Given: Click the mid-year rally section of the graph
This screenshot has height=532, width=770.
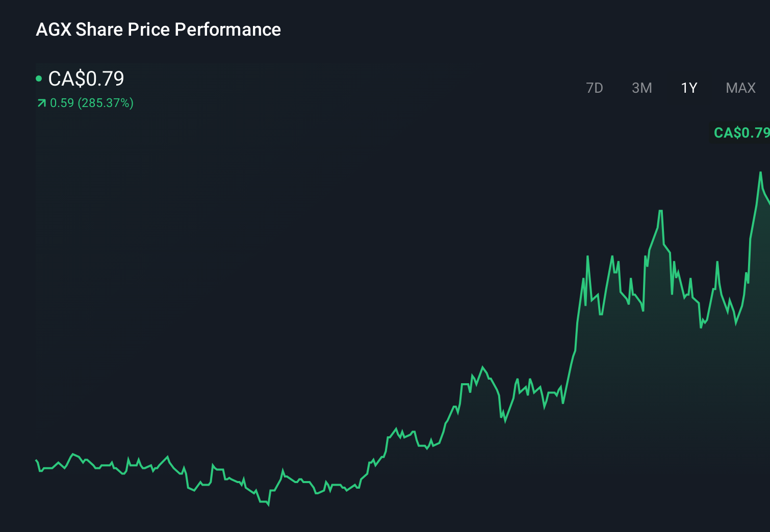Looking at the screenshot, I should coord(483,367).
